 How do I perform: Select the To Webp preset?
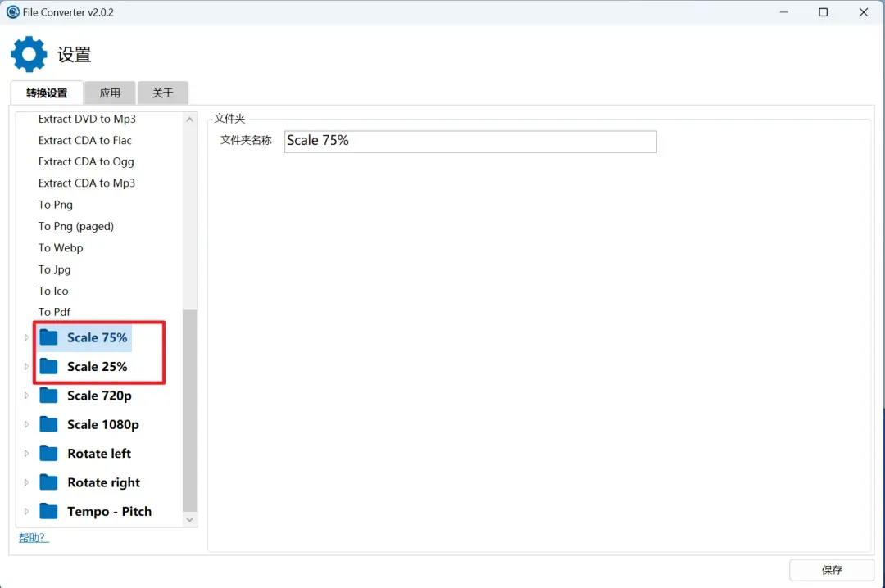(61, 247)
